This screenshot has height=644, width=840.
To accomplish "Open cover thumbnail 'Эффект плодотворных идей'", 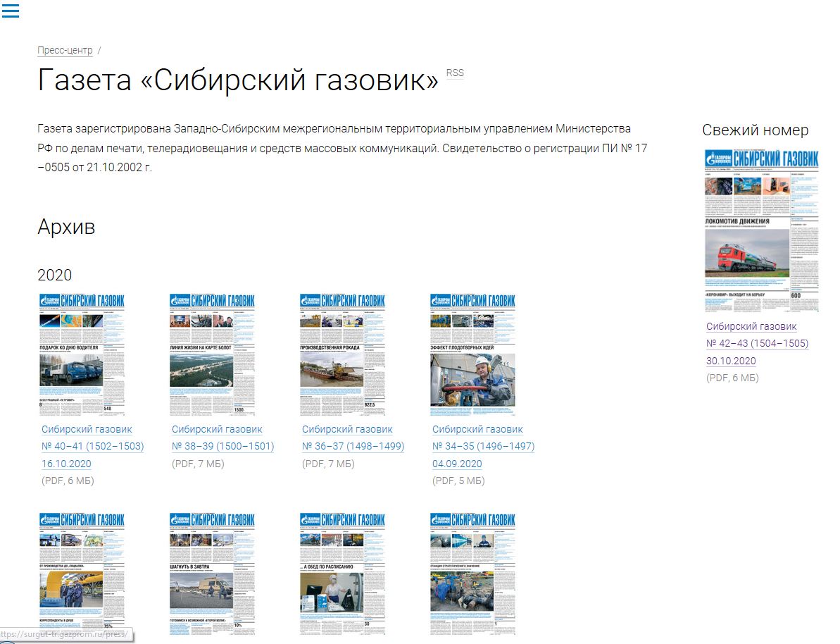I will pyautogui.click(x=472, y=354).
